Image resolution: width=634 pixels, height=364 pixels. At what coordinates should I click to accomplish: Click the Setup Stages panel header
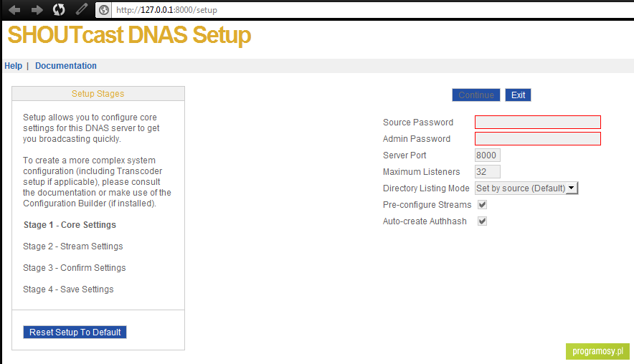pos(98,94)
